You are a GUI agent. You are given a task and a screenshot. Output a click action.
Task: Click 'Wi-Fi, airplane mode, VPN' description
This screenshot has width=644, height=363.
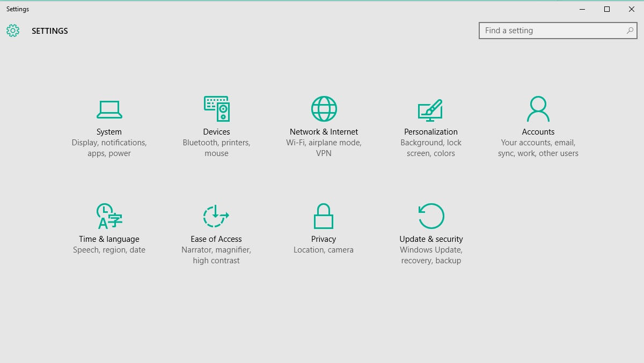[324, 148]
